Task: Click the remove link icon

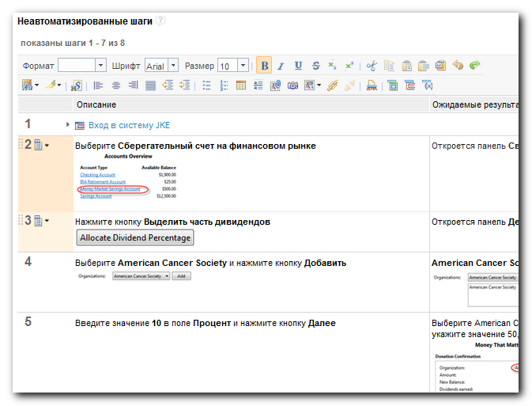Action: point(349,85)
